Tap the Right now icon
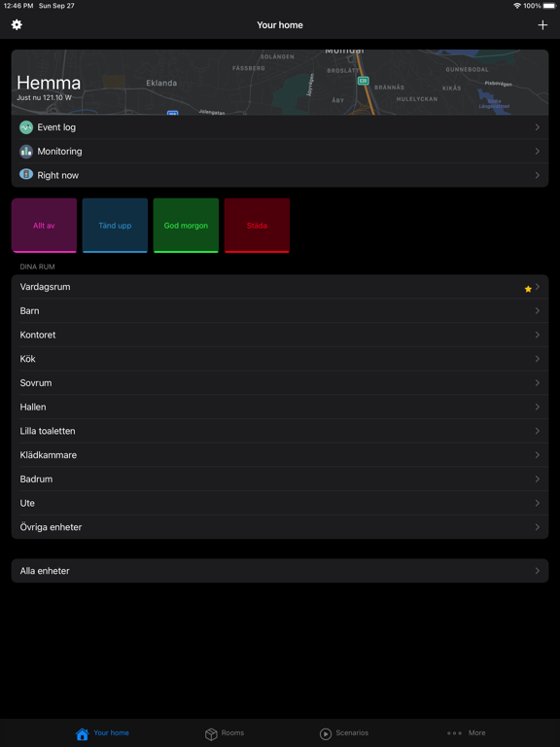The image size is (560, 747). point(26,174)
